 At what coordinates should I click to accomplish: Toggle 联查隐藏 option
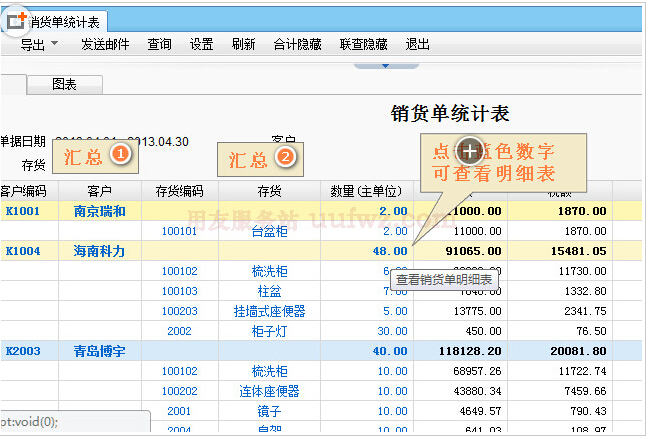(364, 44)
